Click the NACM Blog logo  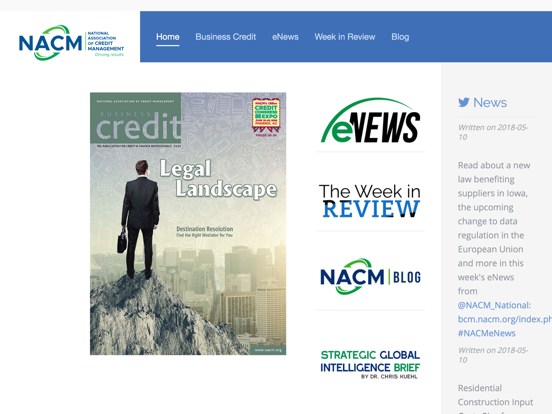pos(370,277)
